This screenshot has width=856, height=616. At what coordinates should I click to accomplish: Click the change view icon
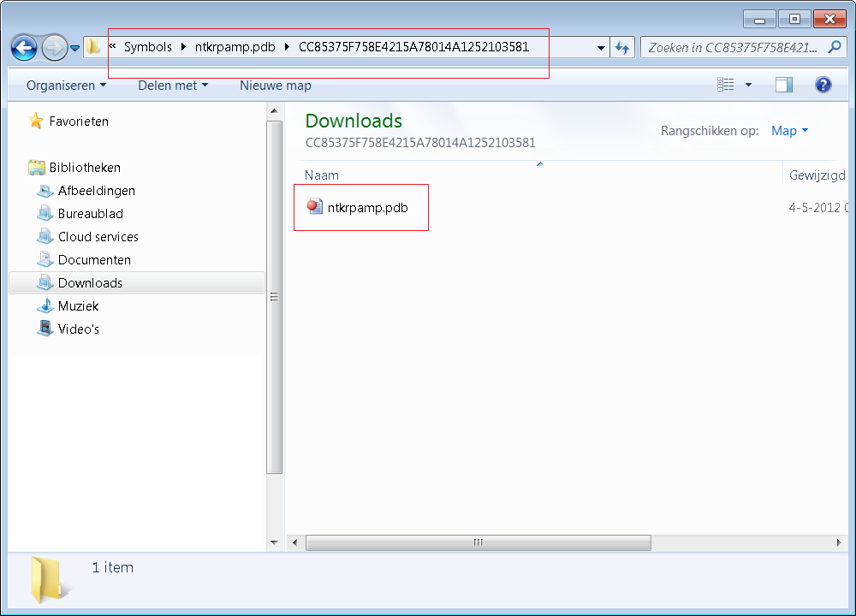pos(726,85)
